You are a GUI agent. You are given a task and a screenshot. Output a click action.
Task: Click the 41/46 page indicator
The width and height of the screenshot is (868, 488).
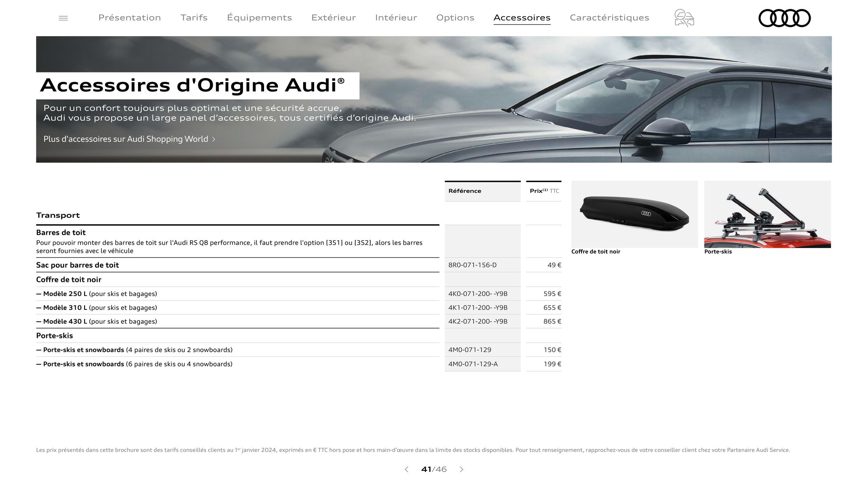pos(434,469)
